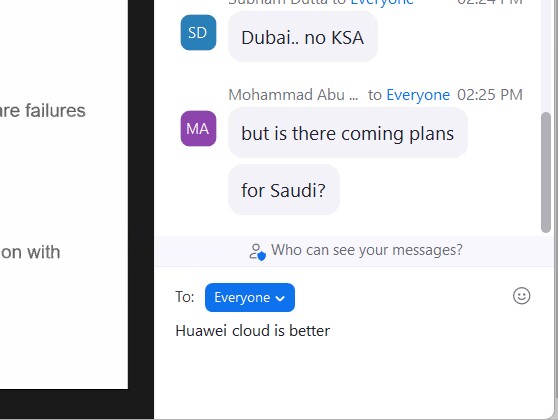This screenshot has height=420, width=558.
Task: Click the chat scrollbar thumb
Action: tap(546, 173)
